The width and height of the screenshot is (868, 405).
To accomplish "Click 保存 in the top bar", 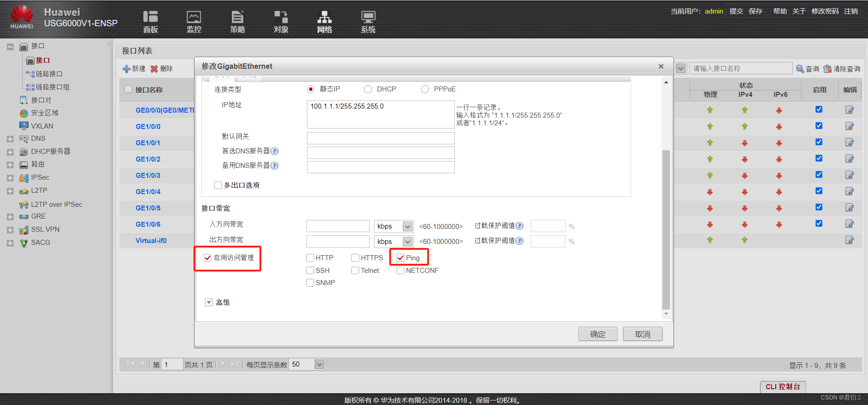I will [755, 11].
